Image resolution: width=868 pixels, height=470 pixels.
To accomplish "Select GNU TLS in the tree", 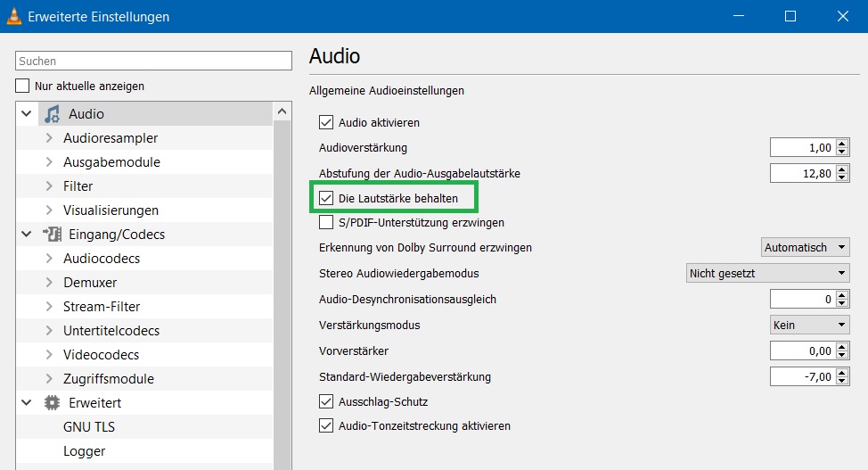I will [89, 427].
